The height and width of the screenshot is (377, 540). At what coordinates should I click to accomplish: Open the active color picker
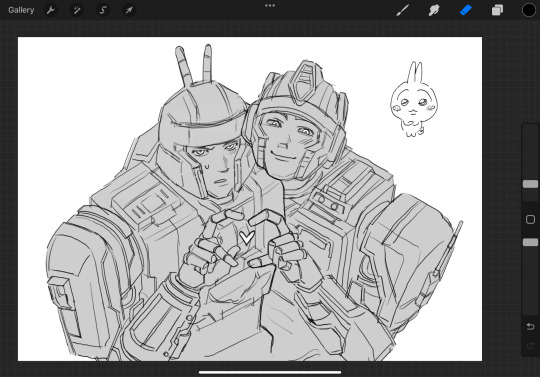[x=529, y=10]
